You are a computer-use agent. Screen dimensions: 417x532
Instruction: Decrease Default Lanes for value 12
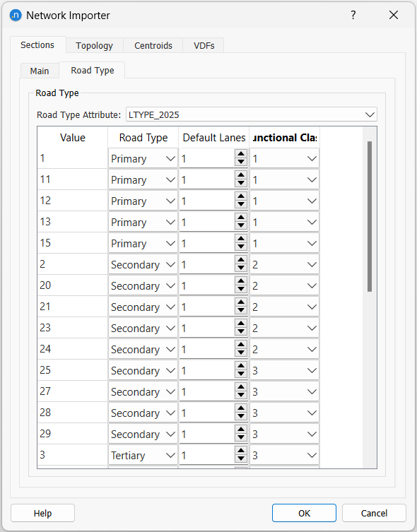coord(241,205)
